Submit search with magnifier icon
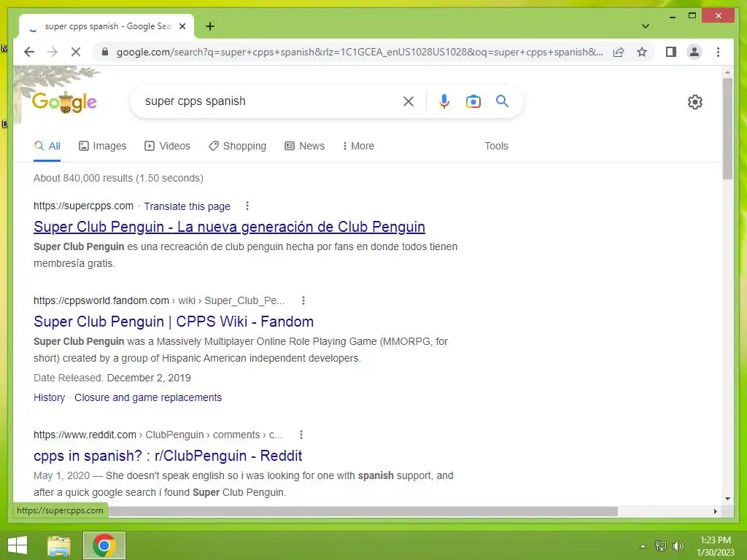This screenshot has height=560, width=747. (502, 101)
